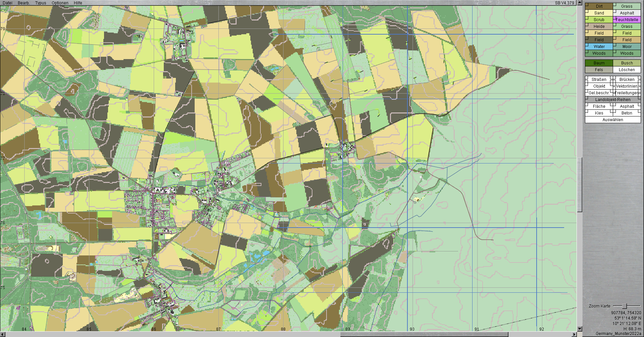644x337 pixels.
Task: Pick the Water terrain type
Action: click(599, 47)
